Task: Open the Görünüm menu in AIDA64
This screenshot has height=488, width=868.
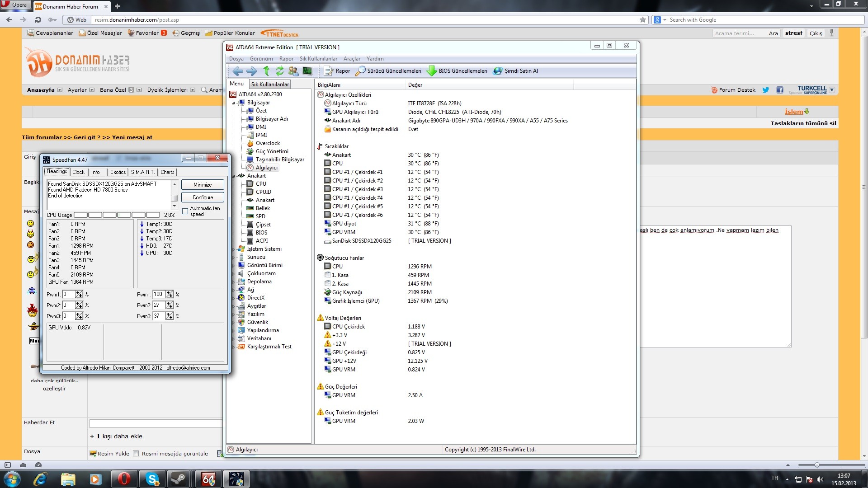Action: [x=261, y=59]
